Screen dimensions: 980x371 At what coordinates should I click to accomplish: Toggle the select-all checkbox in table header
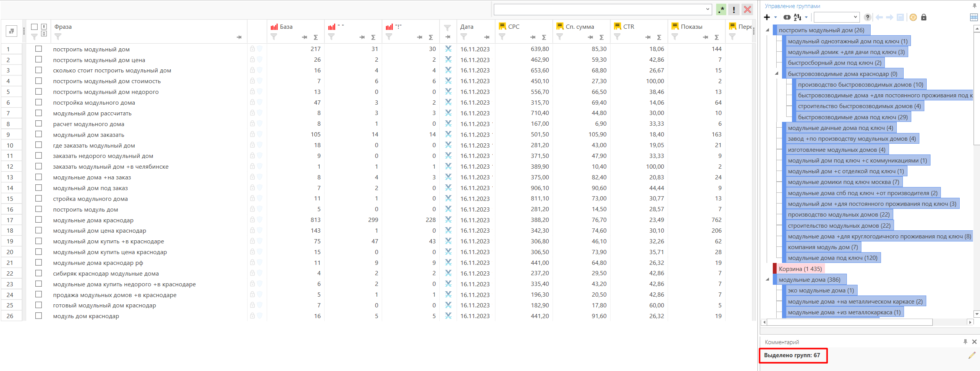point(34,27)
